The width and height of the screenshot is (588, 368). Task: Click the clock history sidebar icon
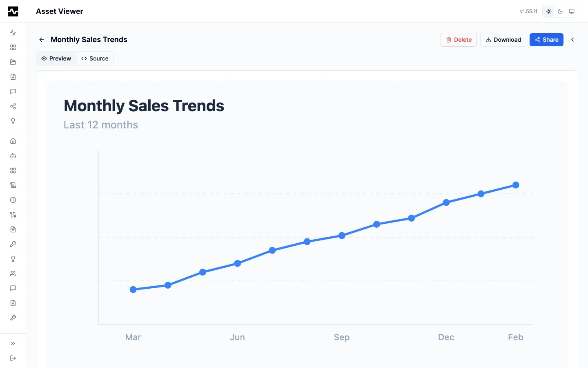tap(13, 200)
